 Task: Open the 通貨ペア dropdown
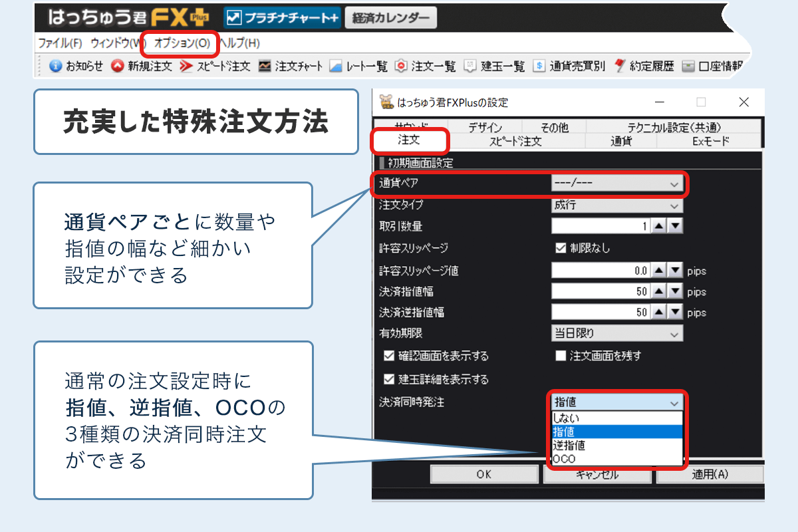[x=617, y=184]
